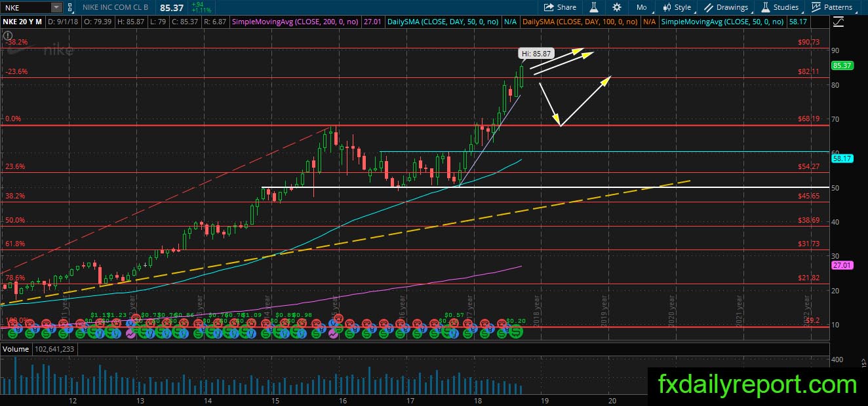868x406 pixels.
Task: Click the 50.0% Fibonacci percentage label
Action: [x=15, y=221]
